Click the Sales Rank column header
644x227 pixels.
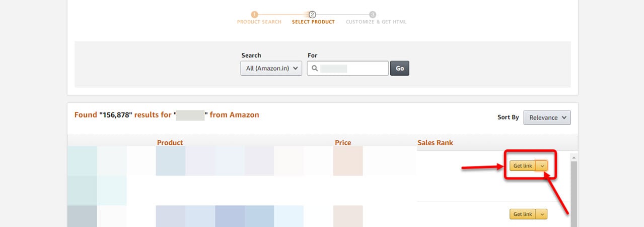pos(435,143)
